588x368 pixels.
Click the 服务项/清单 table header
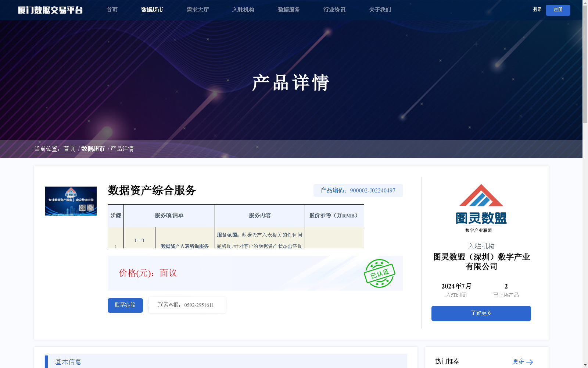click(x=169, y=216)
